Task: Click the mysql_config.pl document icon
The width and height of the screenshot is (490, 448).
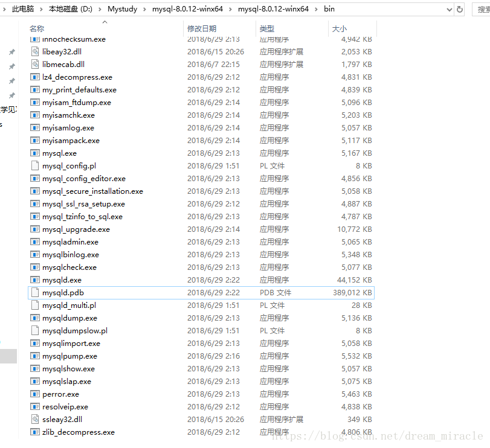Action: (x=35, y=166)
